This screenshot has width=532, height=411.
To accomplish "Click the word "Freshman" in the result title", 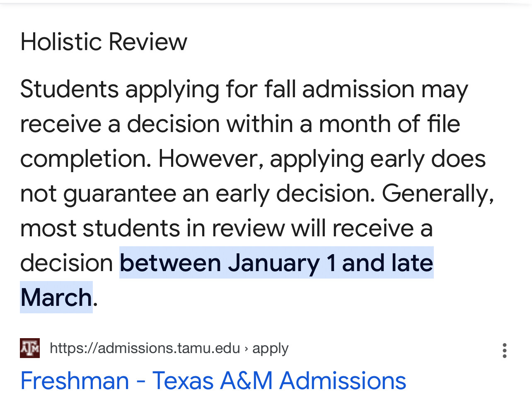I will tap(75, 381).
